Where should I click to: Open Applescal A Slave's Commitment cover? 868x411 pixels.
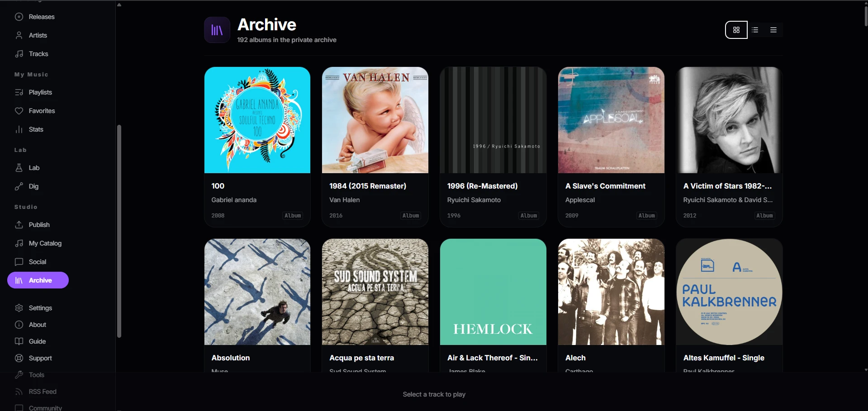click(611, 120)
